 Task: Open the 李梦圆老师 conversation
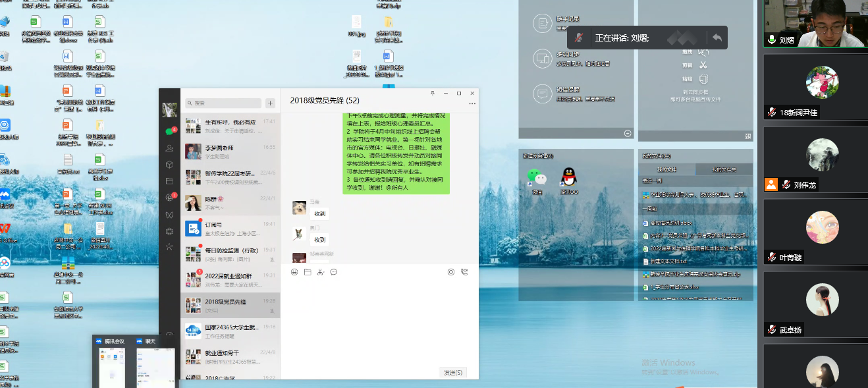(221, 152)
